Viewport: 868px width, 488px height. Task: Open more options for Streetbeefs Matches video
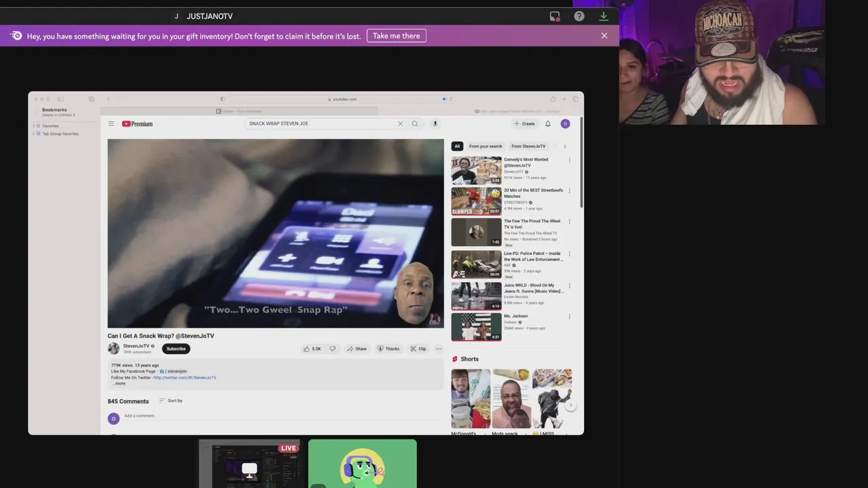(569, 191)
